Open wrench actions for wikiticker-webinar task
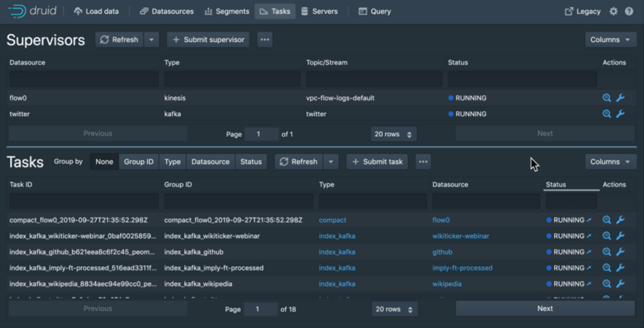 [620, 236]
